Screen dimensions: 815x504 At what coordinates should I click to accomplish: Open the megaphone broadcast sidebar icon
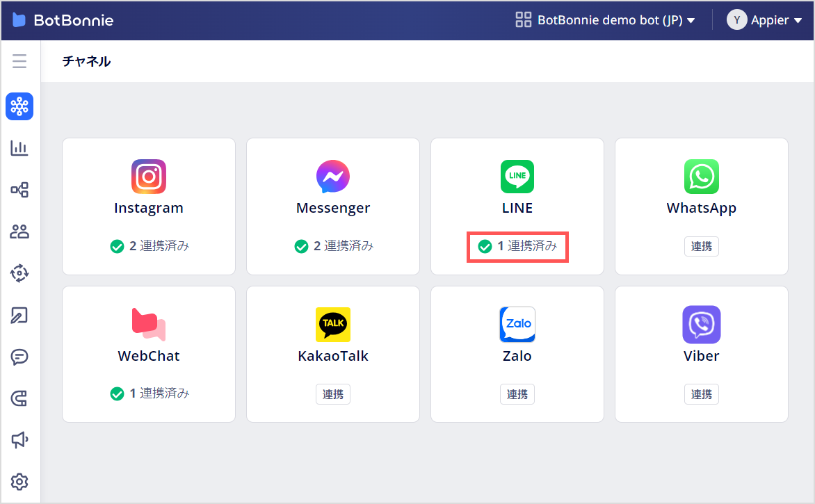coord(19,440)
